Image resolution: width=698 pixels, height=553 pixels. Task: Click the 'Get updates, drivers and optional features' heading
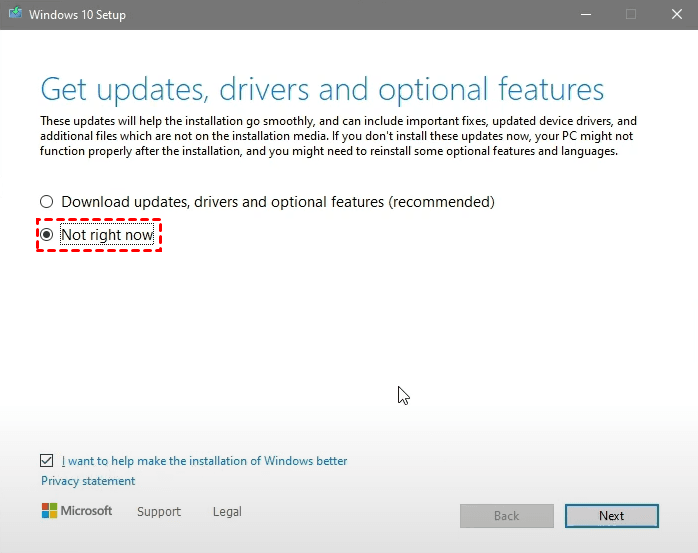click(322, 89)
